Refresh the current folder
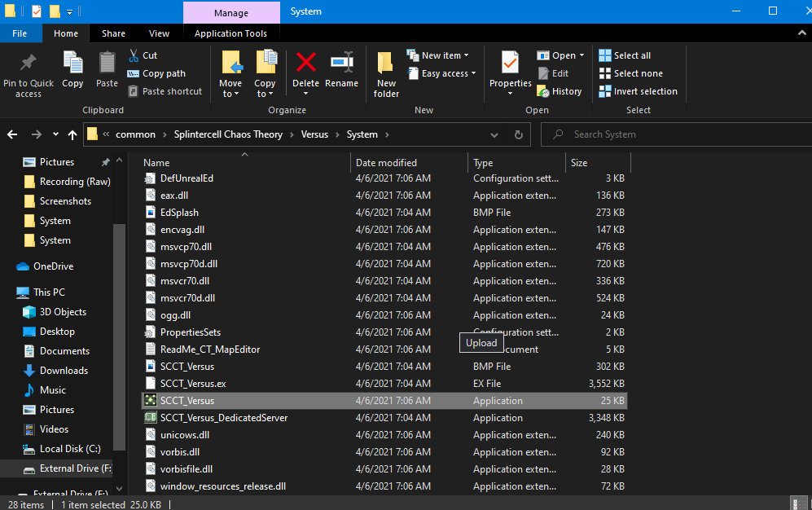The width and height of the screenshot is (812, 510). click(x=518, y=134)
